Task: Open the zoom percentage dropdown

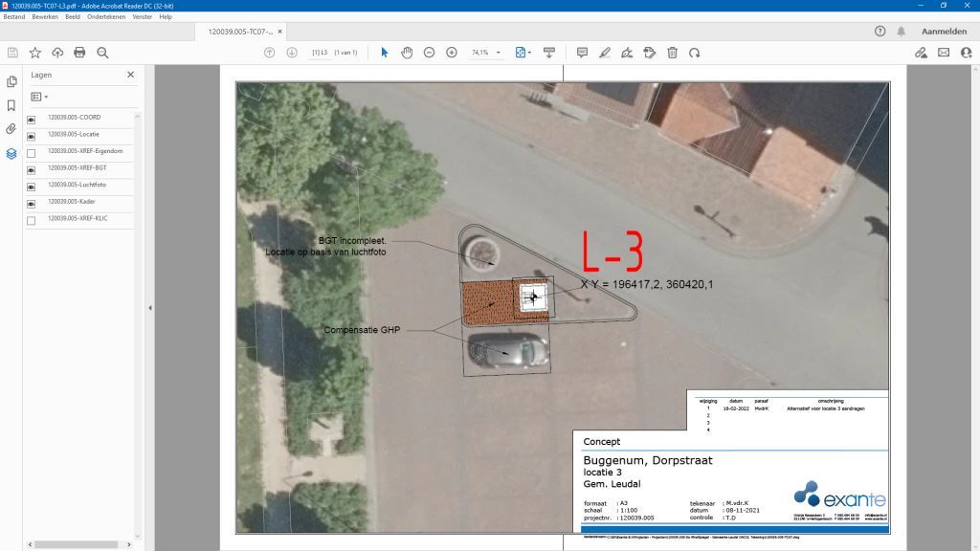Action: pyautogui.click(x=499, y=53)
